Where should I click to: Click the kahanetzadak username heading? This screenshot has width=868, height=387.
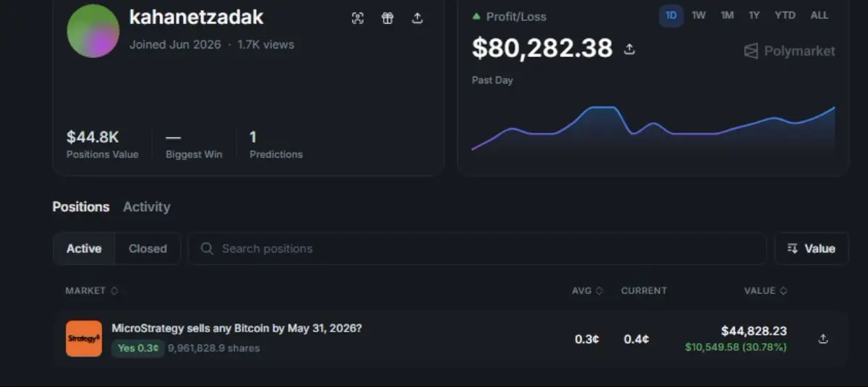(x=196, y=17)
